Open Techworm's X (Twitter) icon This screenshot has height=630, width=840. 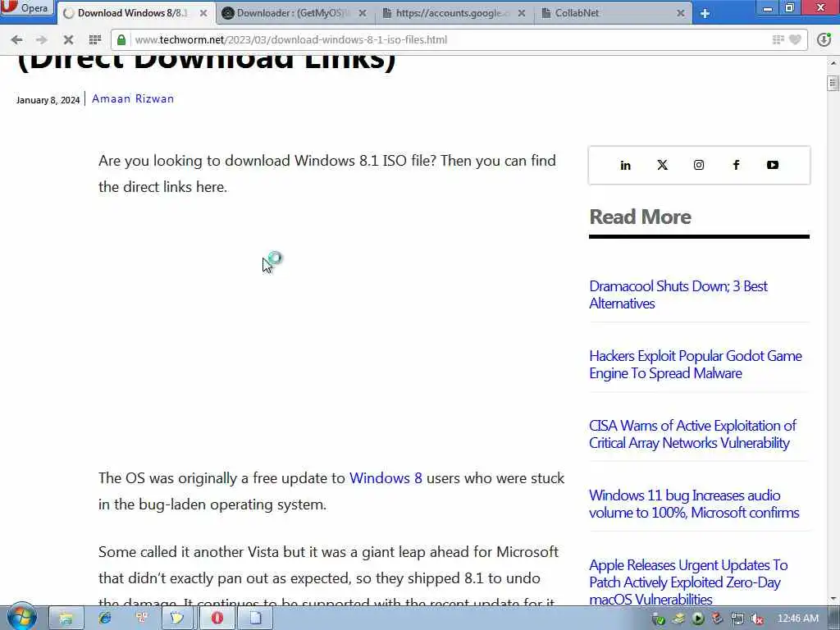point(662,165)
